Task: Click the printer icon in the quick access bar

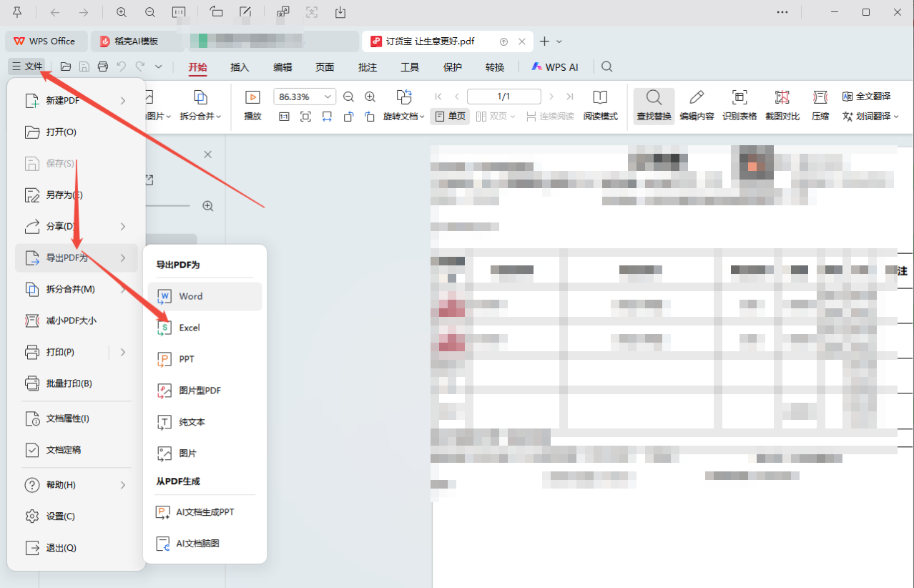Action: coord(103,67)
